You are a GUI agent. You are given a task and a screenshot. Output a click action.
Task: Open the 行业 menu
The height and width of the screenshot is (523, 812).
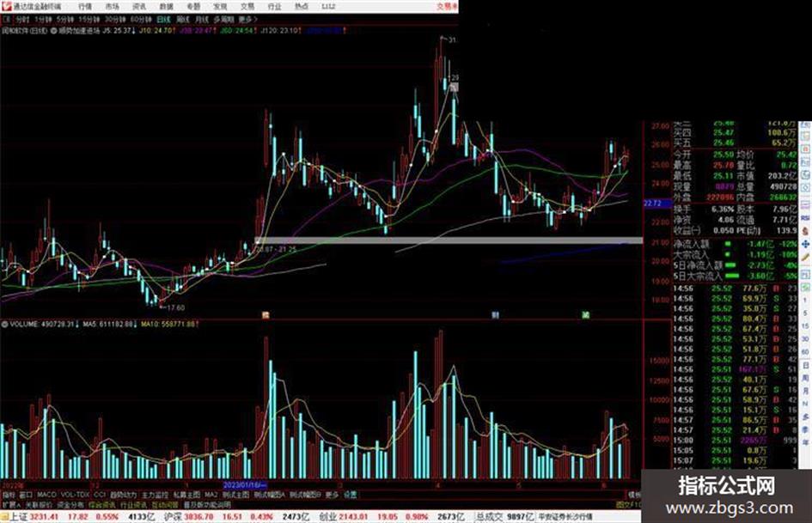[x=274, y=7]
